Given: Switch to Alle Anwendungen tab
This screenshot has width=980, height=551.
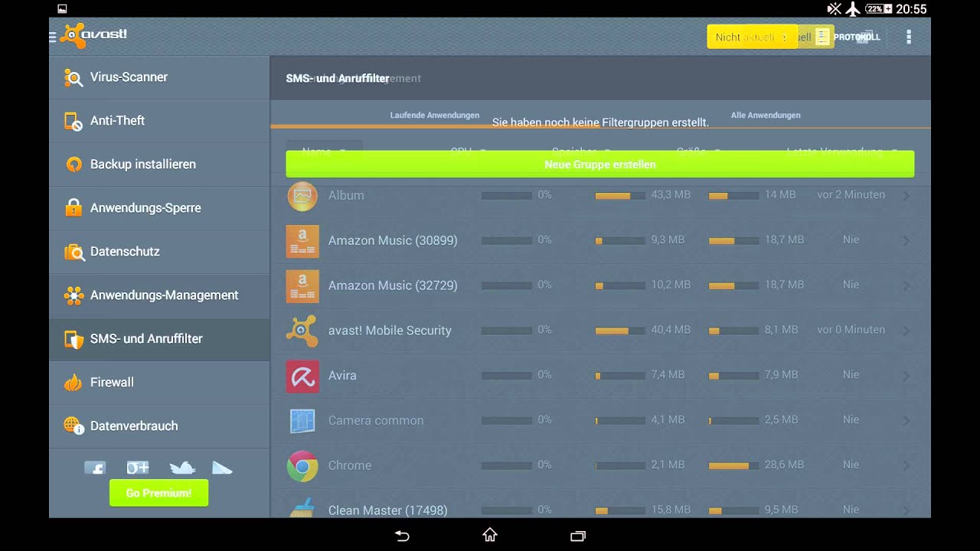Looking at the screenshot, I should (766, 116).
